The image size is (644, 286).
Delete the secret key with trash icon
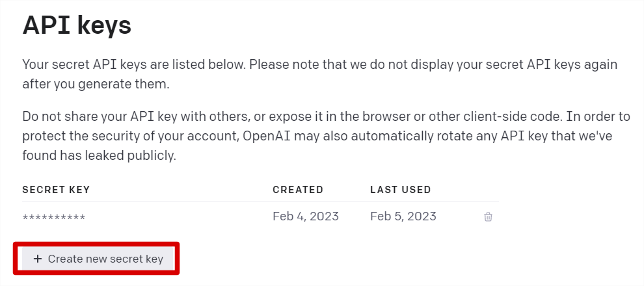488,217
